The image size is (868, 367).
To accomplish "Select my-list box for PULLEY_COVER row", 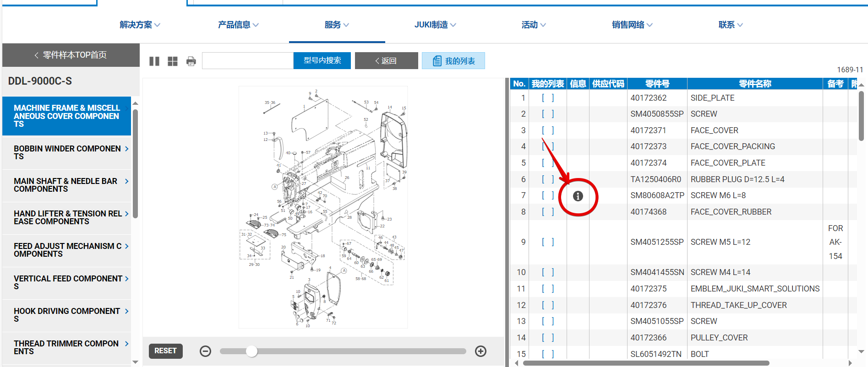I will (548, 338).
